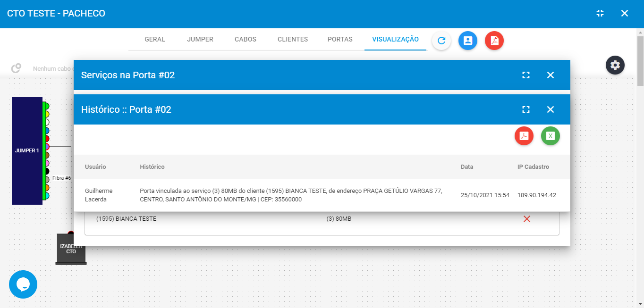Click the green fiber port on JUMPER 1
Image resolution: width=644 pixels, height=308 pixels.
click(46, 106)
